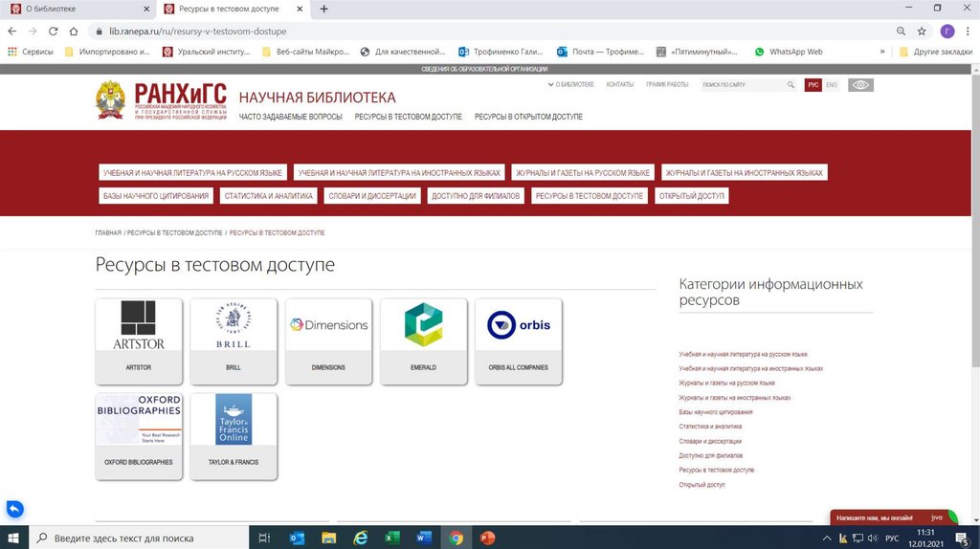Click into the site search field

742,85
